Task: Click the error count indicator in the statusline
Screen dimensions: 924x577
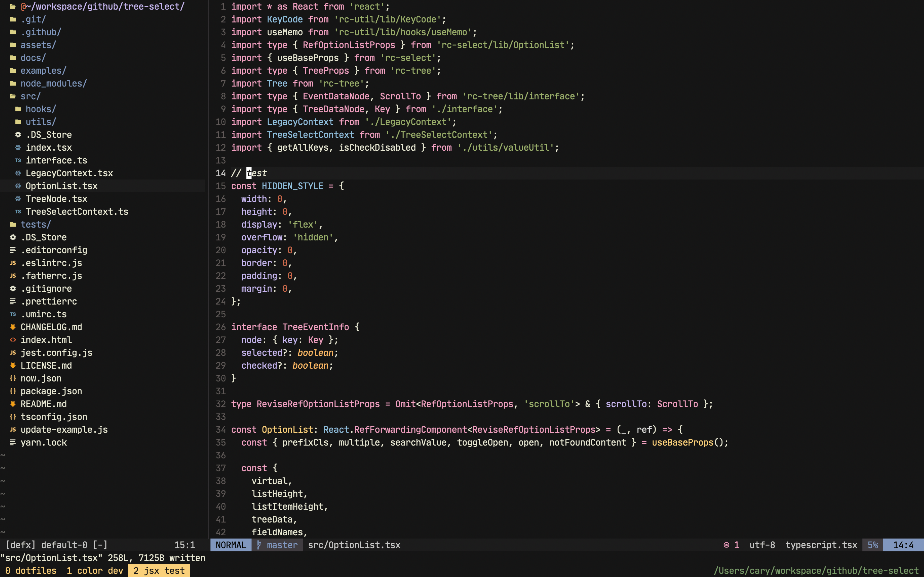Action: tap(731, 545)
